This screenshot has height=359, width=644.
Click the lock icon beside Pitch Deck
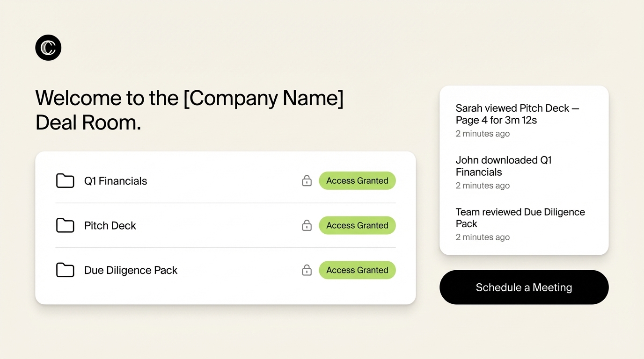(307, 225)
